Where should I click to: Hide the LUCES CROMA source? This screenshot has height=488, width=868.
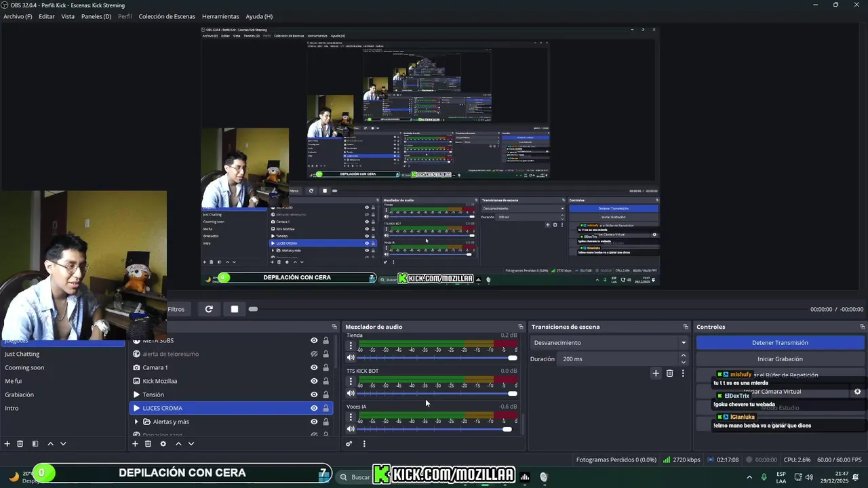pos(314,408)
